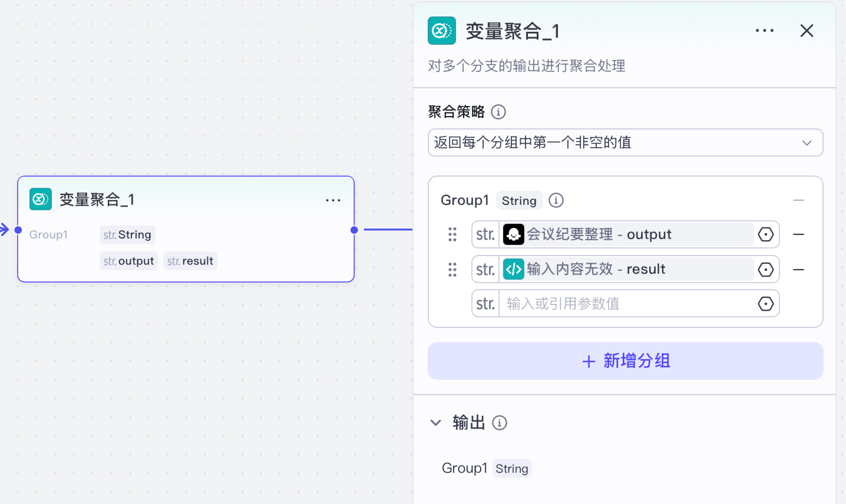Open the three-dot menu in the panel header
Screen dimensions: 846x504
click(765, 31)
